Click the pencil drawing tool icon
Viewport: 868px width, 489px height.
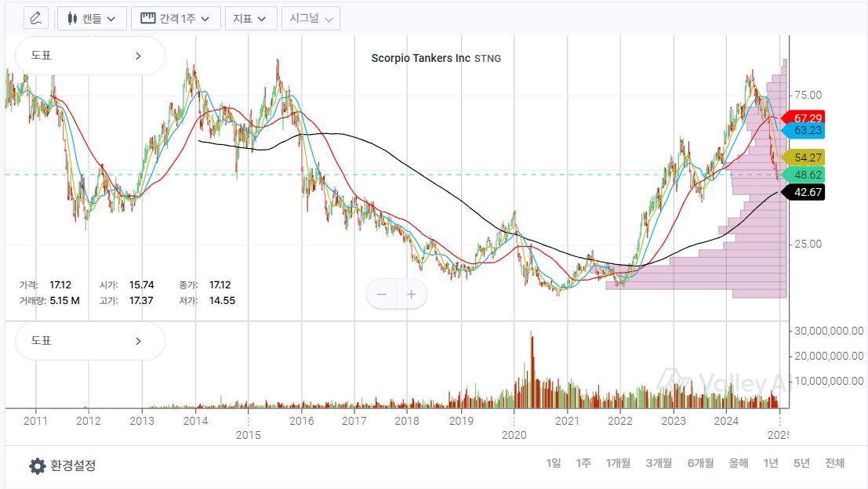pyautogui.click(x=36, y=18)
